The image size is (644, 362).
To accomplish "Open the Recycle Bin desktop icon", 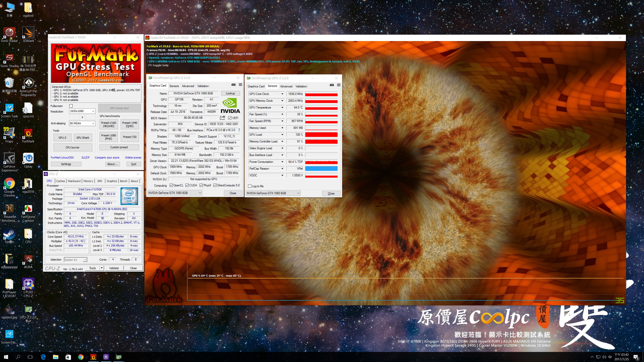I will click(x=9, y=85).
